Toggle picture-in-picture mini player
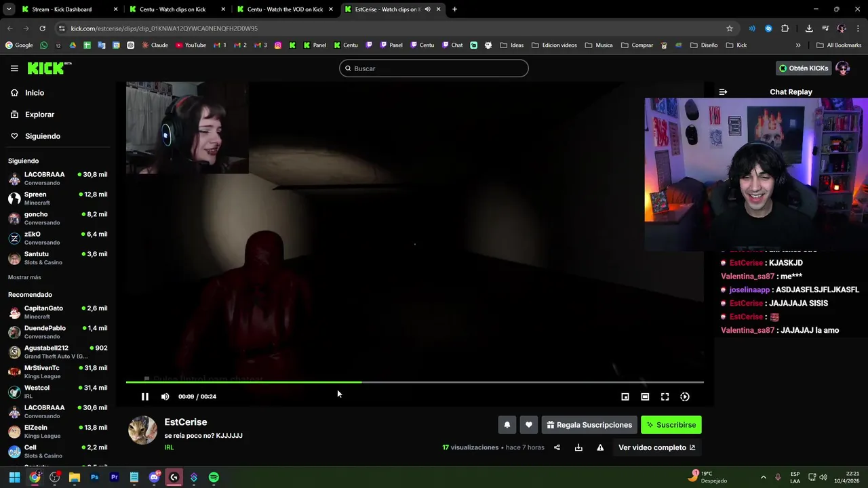The width and height of the screenshot is (868, 488). [x=625, y=396]
